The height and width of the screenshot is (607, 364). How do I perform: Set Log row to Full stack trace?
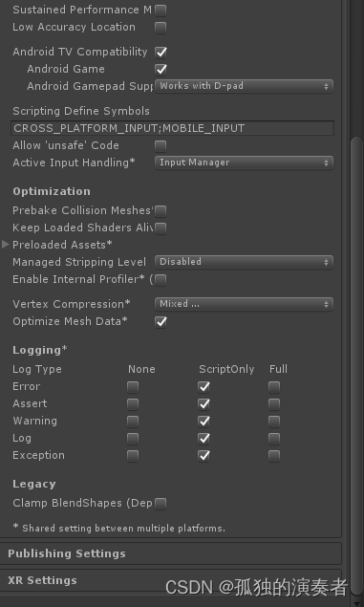tap(274, 439)
